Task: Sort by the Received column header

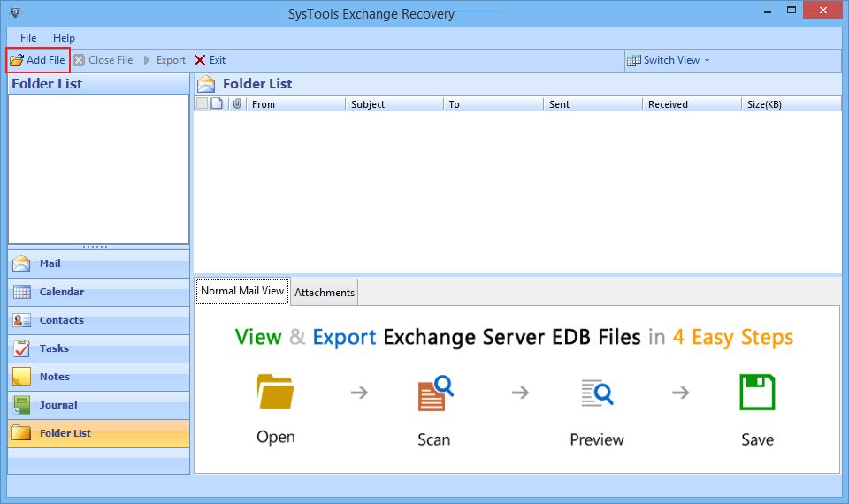Action: pyautogui.click(x=692, y=104)
